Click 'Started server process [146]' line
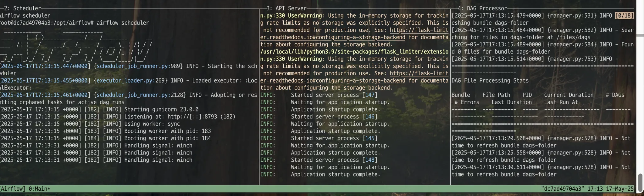Image resolution: width=644 pixels, height=196 pixels. pos(334,117)
